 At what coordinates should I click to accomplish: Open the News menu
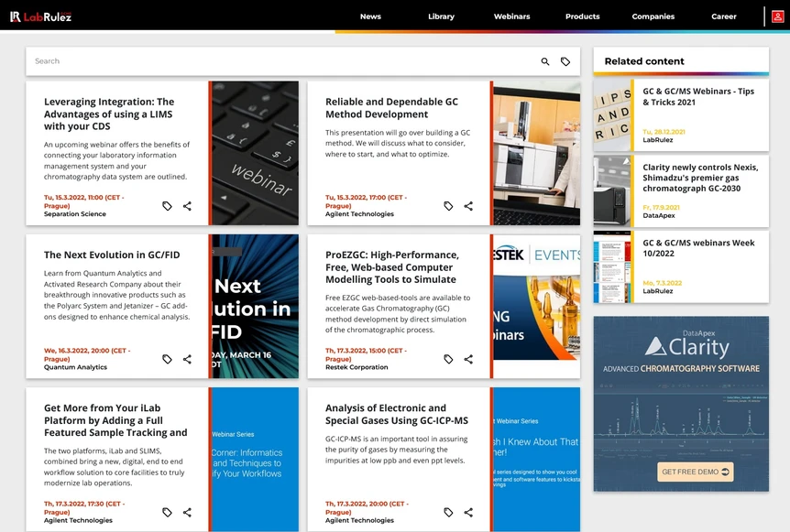(x=370, y=16)
